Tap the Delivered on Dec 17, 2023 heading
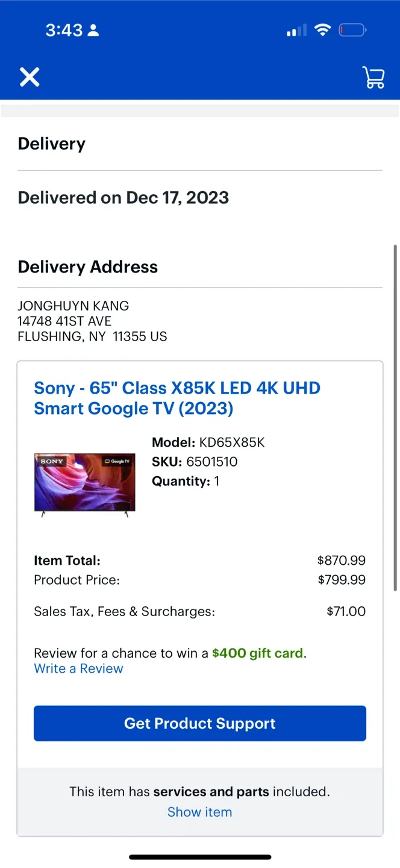The image size is (400, 868). (123, 197)
